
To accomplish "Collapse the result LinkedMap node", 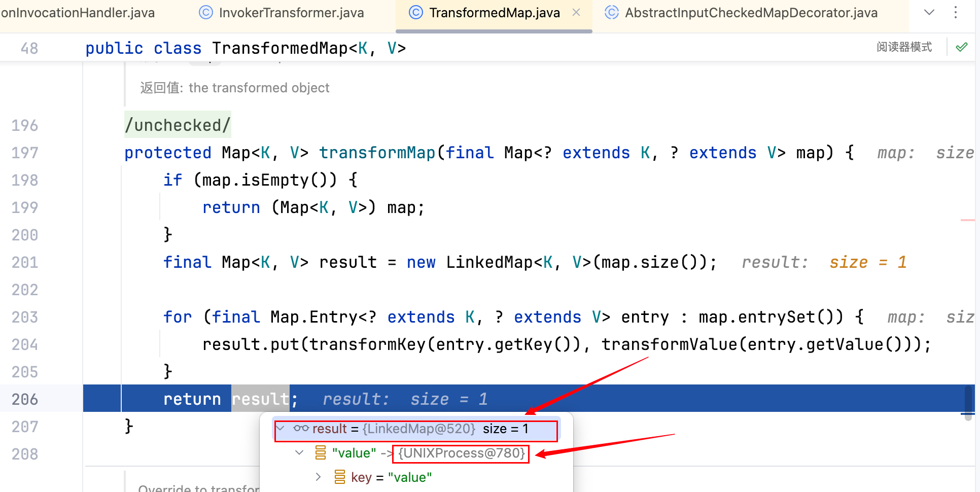I will click(x=281, y=429).
